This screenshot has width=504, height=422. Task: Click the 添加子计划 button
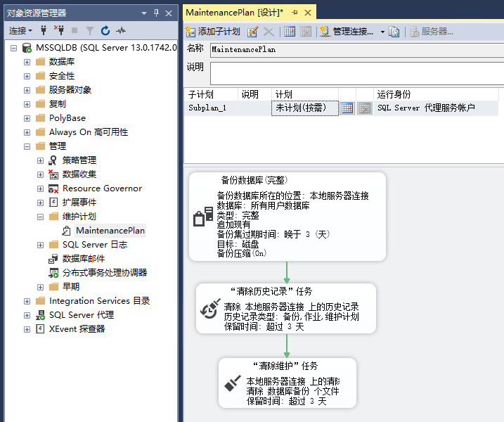pos(214,32)
